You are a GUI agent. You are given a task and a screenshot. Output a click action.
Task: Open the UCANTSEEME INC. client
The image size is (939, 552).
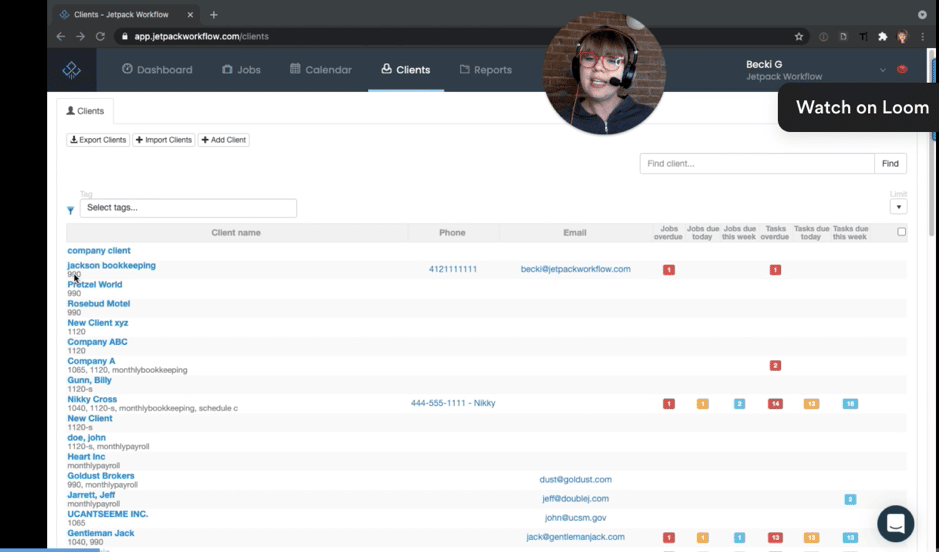pyautogui.click(x=108, y=514)
